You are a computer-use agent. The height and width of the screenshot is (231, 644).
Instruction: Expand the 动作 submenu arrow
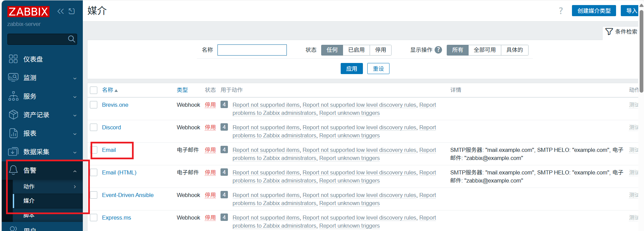coord(75,187)
